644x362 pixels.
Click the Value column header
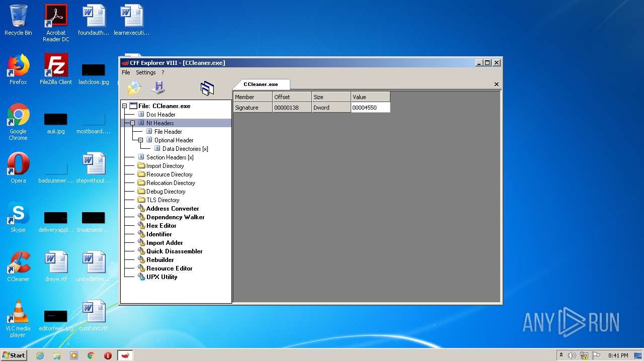coord(370,97)
